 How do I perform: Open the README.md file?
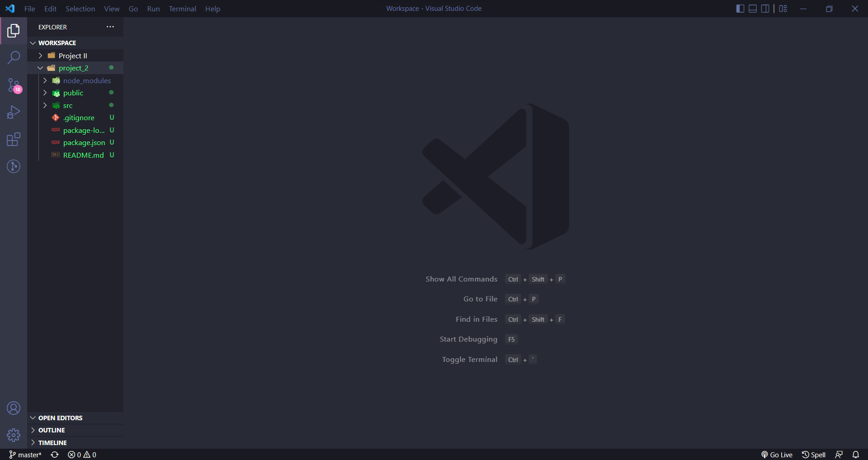75,155
